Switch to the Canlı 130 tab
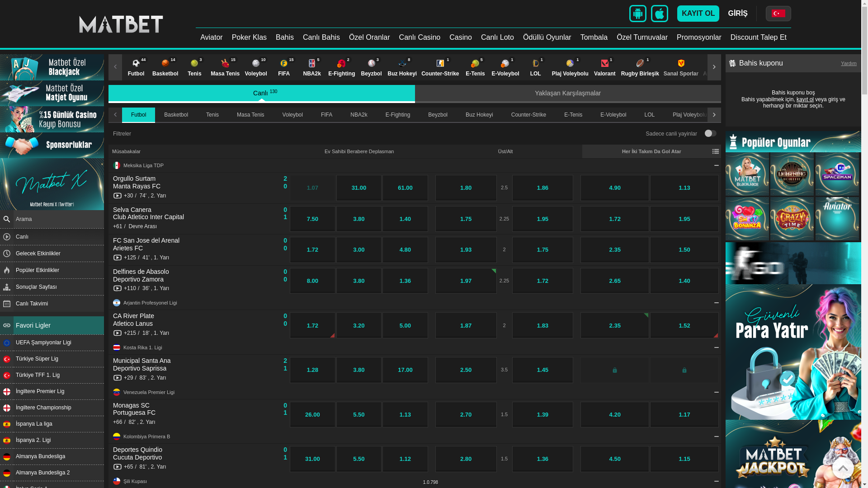The width and height of the screenshot is (868, 488). pos(262,94)
